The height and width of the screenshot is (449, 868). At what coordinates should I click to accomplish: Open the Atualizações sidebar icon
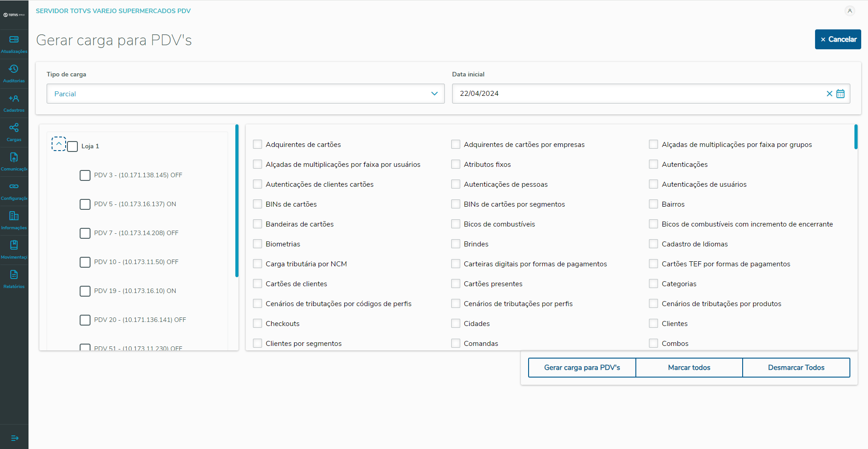tap(14, 40)
